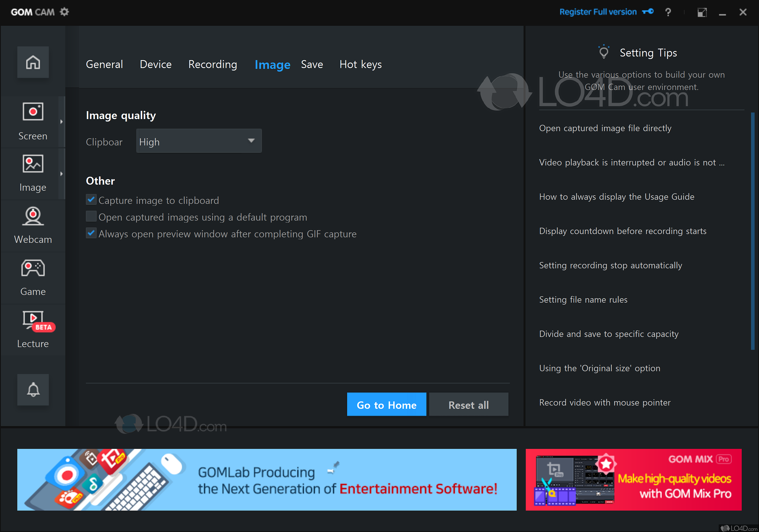Switch to the Recording settings tab
759x532 pixels.
pyautogui.click(x=213, y=64)
